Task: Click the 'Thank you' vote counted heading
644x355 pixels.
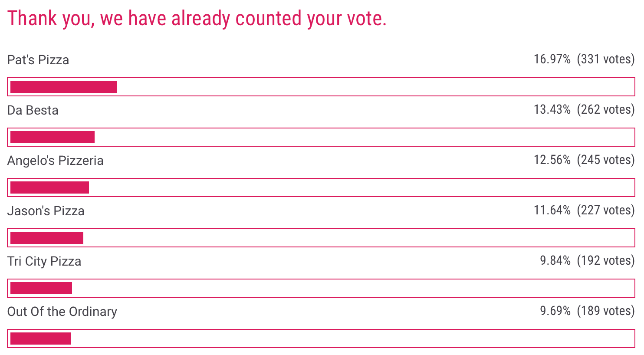Action: click(197, 19)
